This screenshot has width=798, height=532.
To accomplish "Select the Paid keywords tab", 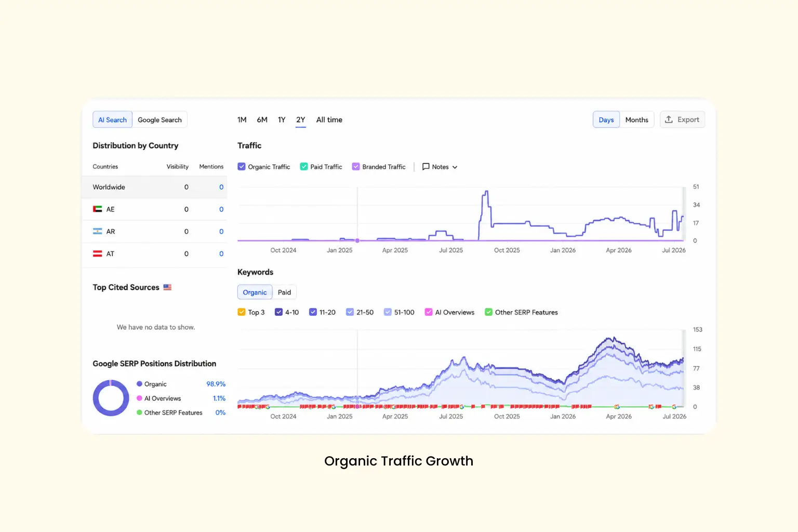I will (x=284, y=292).
